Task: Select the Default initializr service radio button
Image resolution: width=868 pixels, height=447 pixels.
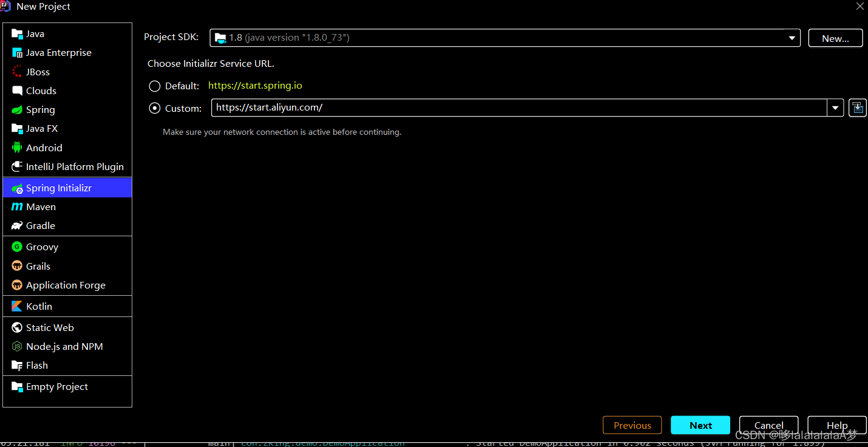Action: 154,86
